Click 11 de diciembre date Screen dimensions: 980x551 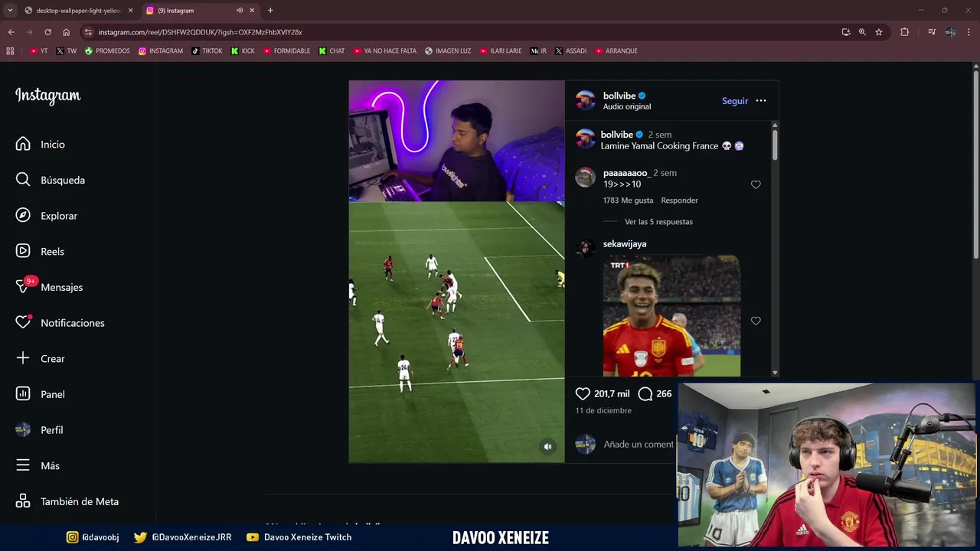tap(603, 411)
